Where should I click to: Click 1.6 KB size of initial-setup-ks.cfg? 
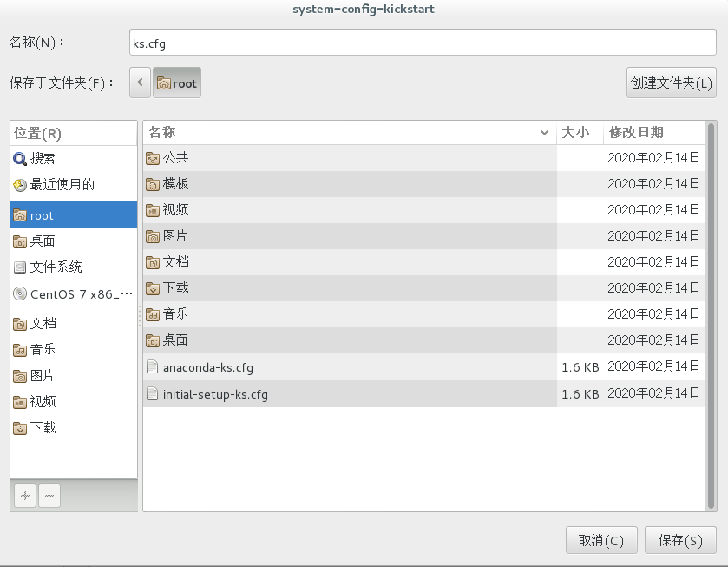click(580, 394)
